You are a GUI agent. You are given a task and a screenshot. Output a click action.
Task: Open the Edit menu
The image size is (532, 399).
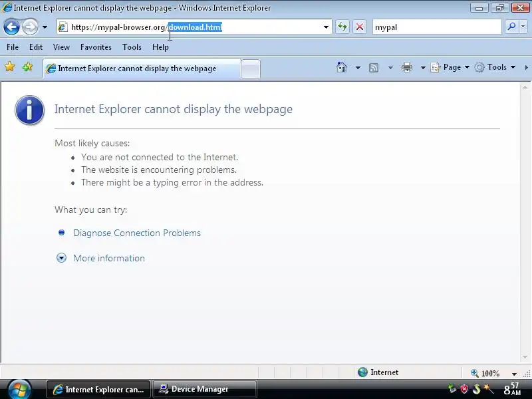(36, 47)
